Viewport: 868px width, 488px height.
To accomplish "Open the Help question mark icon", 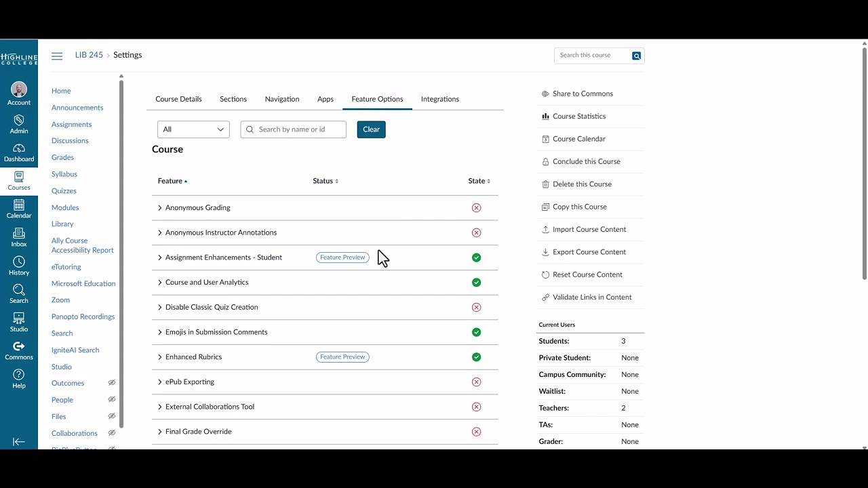I will click(x=19, y=374).
